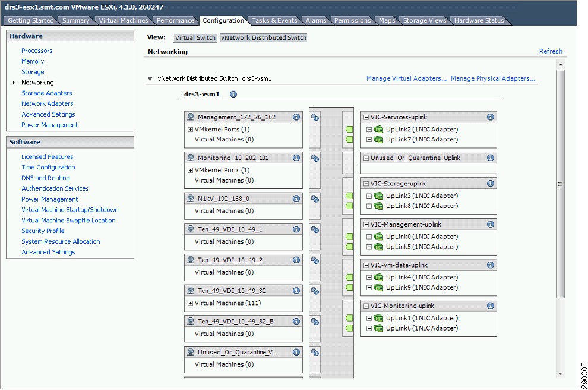
Task: Open info for Management_172_26_162 port group
Action: [296, 117]
